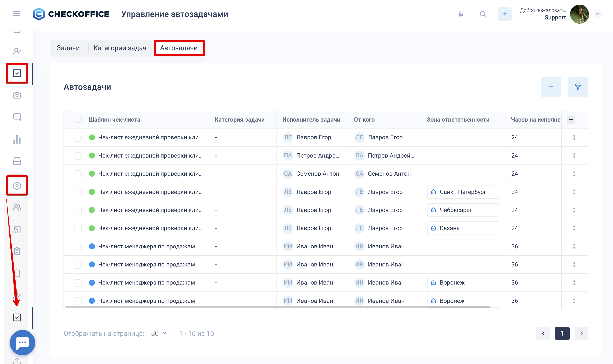Open three-dots menu for the Чебоксары row

coord(574,210)
